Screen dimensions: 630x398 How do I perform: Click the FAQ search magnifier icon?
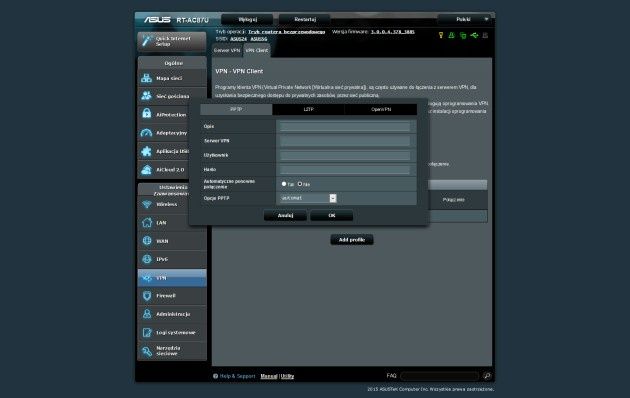[x=487, y=376]
